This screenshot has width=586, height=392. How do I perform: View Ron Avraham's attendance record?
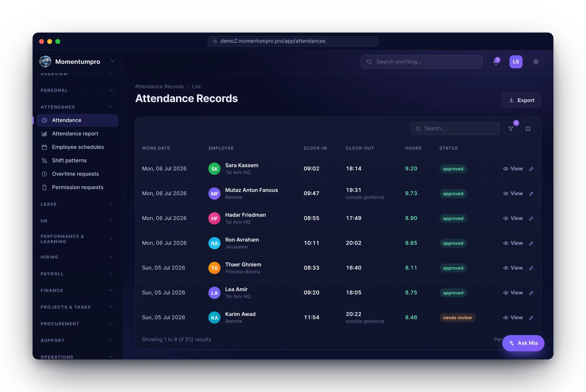pos(513,243)
